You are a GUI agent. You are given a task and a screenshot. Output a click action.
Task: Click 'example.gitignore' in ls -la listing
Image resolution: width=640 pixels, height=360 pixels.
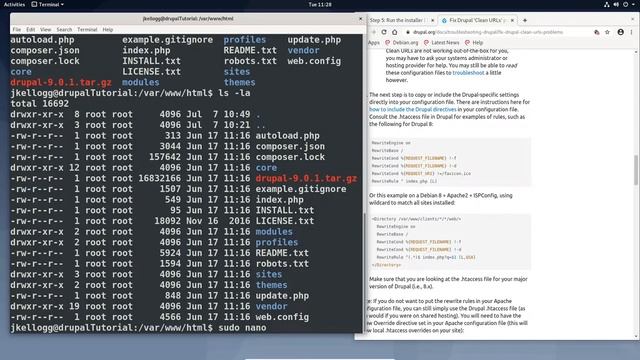[x=301, y=189]
